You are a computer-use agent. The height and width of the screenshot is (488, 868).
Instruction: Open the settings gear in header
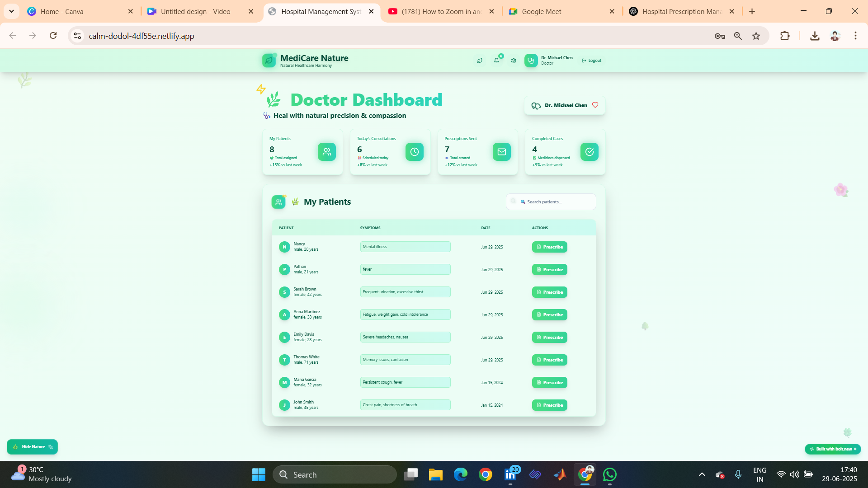pyautogui.click(x=514, y=61)
